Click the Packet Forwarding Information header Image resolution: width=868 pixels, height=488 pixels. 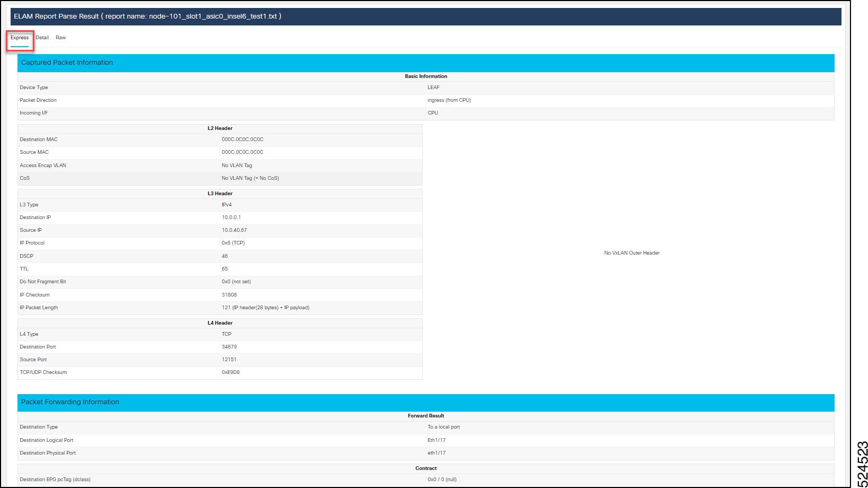[70, 402]
